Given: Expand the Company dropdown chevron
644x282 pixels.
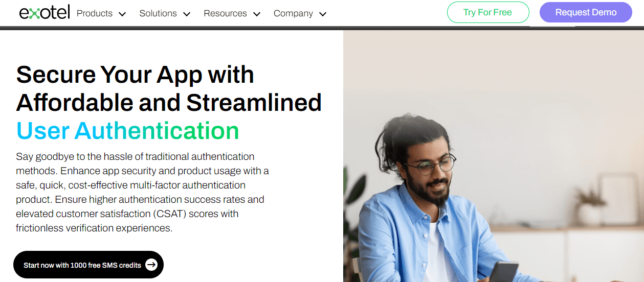Looking at the screenshot, I should pos(323,14).
